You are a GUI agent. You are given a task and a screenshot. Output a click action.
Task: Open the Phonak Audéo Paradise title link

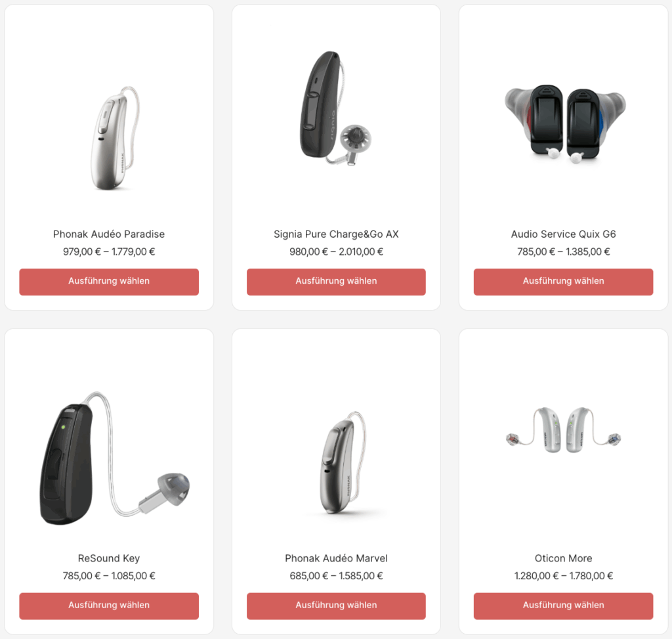click(x=109, y=234)
